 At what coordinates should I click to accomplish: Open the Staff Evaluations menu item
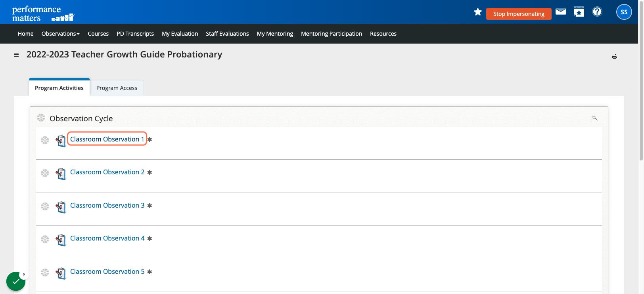click(x=228, y=34)
